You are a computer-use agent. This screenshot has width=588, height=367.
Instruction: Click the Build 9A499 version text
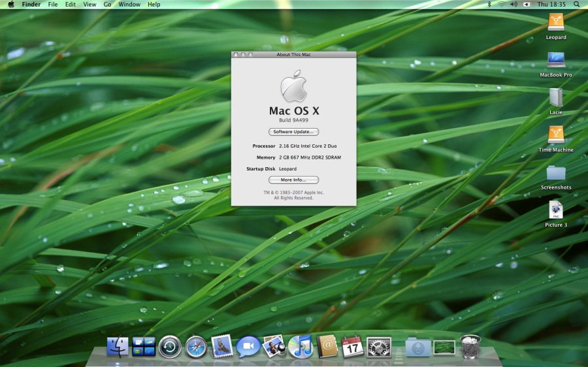(x=293, y=121)
